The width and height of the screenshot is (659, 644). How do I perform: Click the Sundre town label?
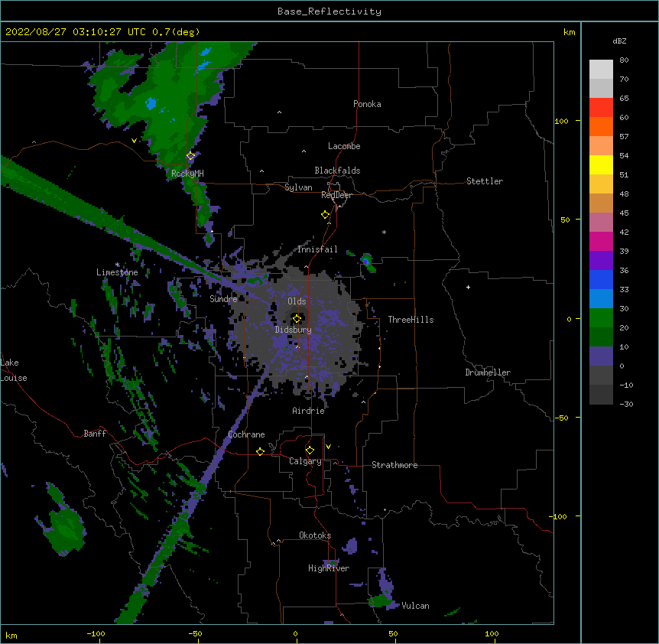(x=223, y=299)
